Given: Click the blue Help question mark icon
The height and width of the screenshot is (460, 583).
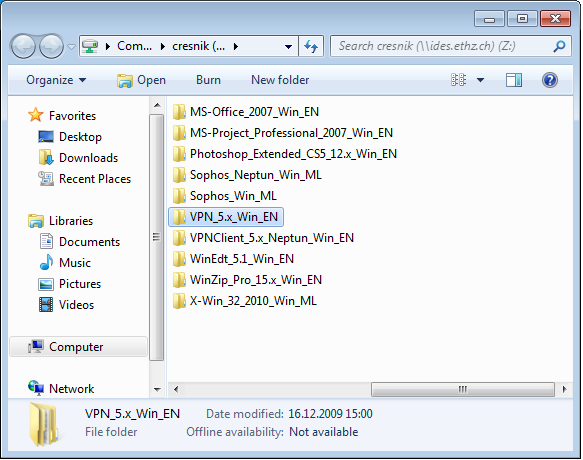Looking at the screenshot, I should (550, 80).
